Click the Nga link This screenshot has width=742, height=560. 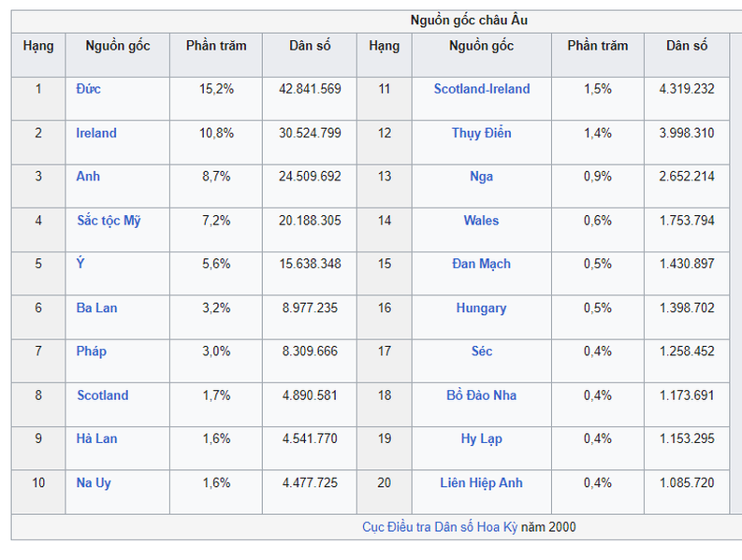coord(481,177)
